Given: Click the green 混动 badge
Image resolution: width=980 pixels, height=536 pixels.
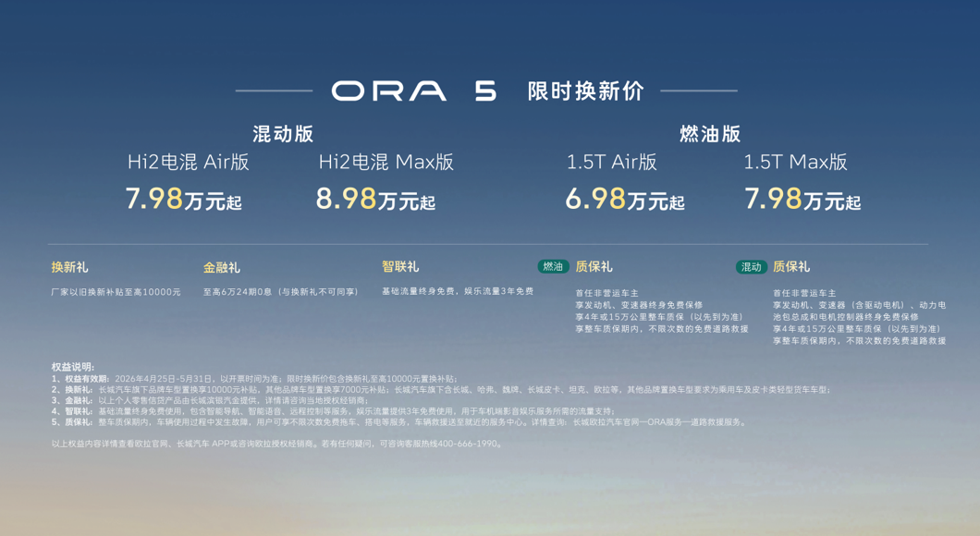Looking at the screenshot, I should coord(751,267).
